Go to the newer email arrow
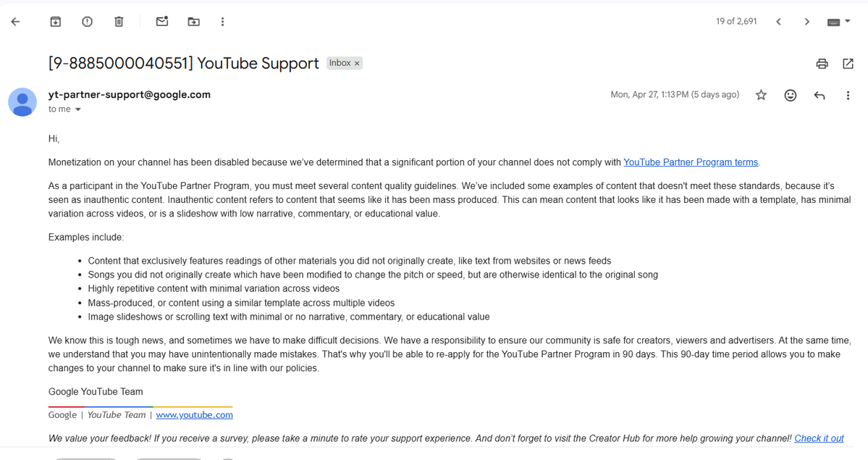This screenshot has width=868, height=460. tap(778, 22)
